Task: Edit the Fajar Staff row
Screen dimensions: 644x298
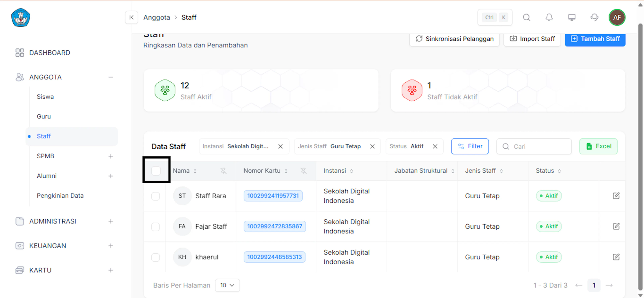Action: [x=616, y=226]
